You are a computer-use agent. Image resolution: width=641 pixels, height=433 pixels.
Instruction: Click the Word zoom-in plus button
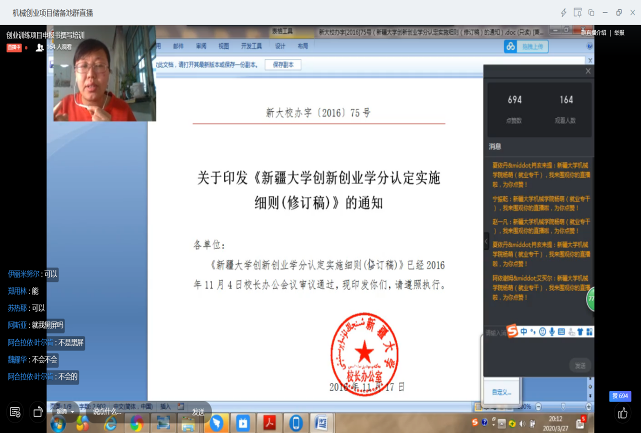(588, 406)
